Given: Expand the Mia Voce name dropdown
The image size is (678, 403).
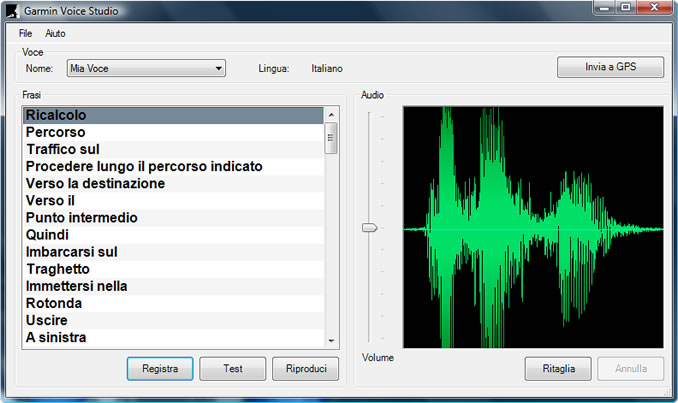Looking at the screenshot, I should [146, 68].
